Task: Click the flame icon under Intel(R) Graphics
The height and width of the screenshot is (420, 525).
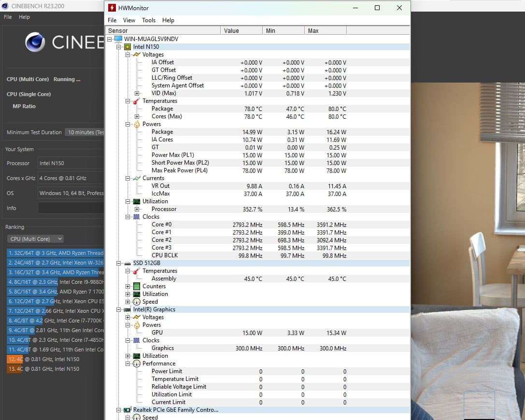Action: (137, 325)
